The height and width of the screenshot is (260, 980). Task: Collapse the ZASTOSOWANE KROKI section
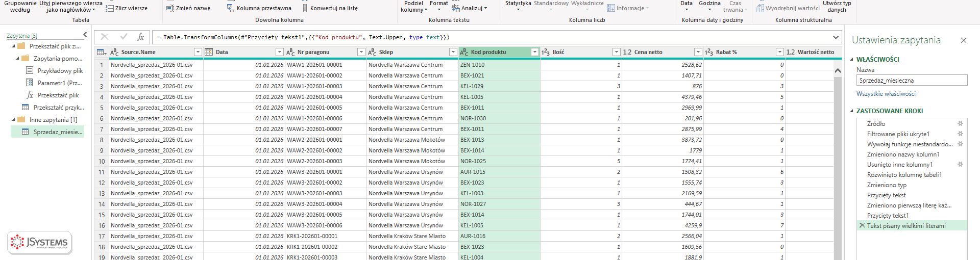coord(852,111)
